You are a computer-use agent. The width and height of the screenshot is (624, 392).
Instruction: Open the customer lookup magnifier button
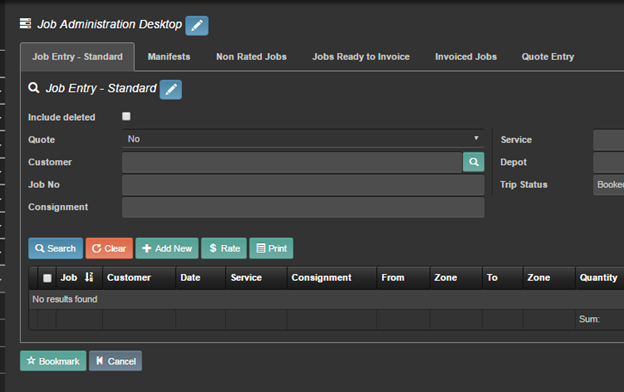click(x=474, y=162)
